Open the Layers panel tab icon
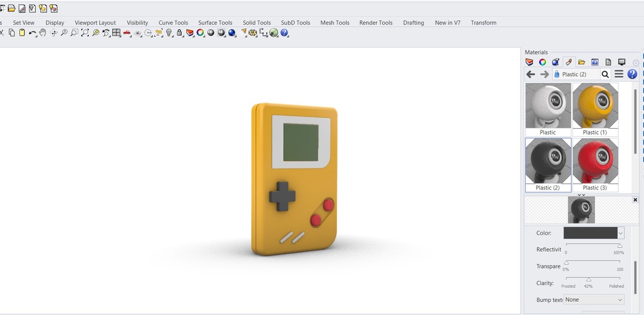Screen dimensions: 644x315 click(529, 62)
